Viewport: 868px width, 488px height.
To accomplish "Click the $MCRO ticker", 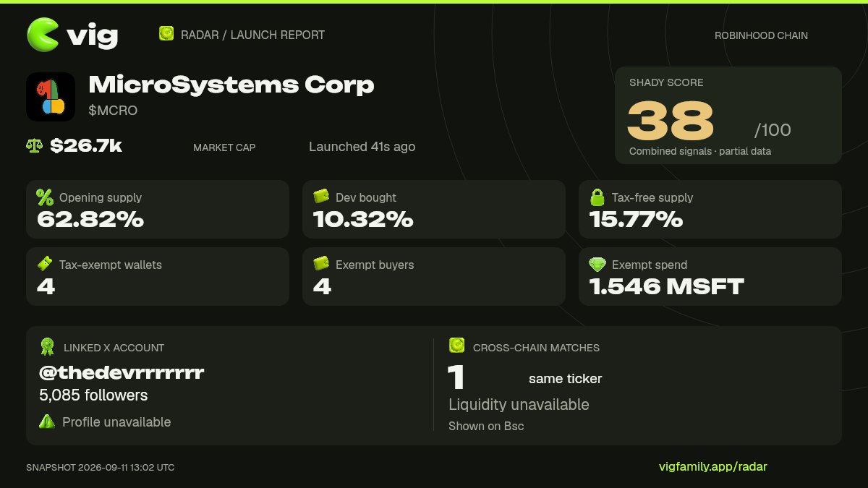I will click(113, 111).
